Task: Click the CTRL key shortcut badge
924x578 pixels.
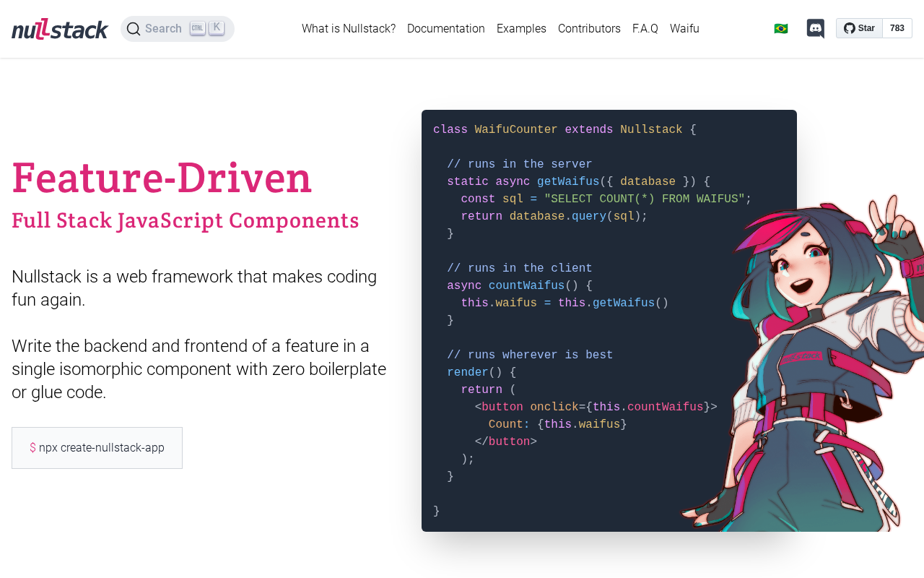Action: tap(198, 28)
